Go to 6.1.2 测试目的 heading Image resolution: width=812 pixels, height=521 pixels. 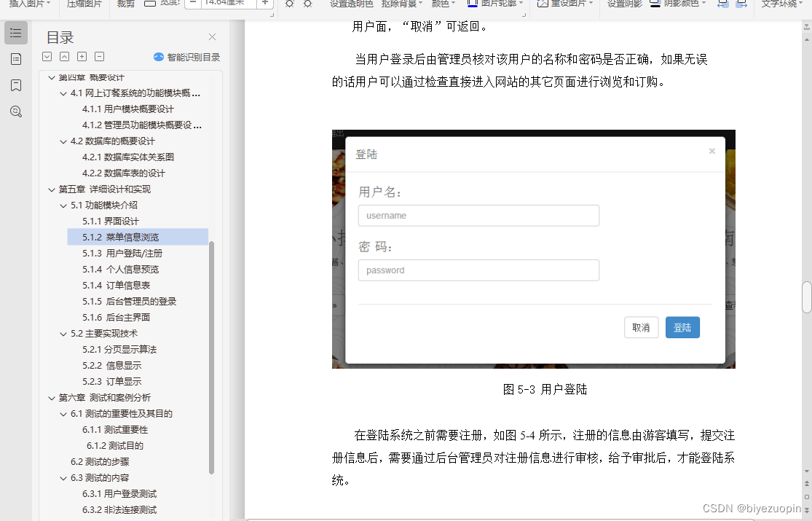115,446
